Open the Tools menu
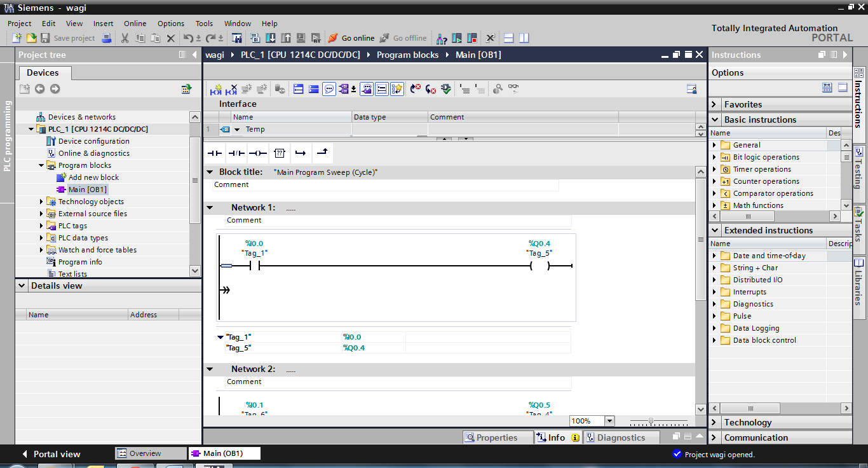Screen dimensions: 868x468 (204, 24)
